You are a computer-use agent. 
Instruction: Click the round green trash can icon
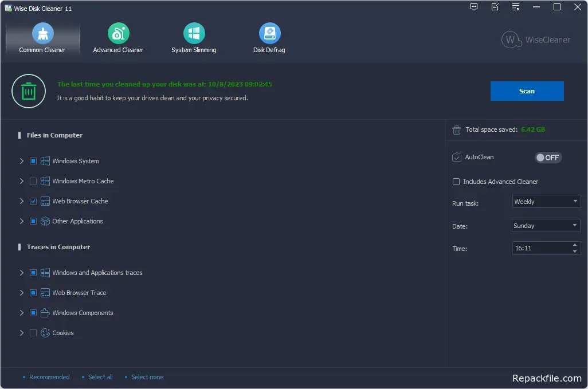pos(29,91)
